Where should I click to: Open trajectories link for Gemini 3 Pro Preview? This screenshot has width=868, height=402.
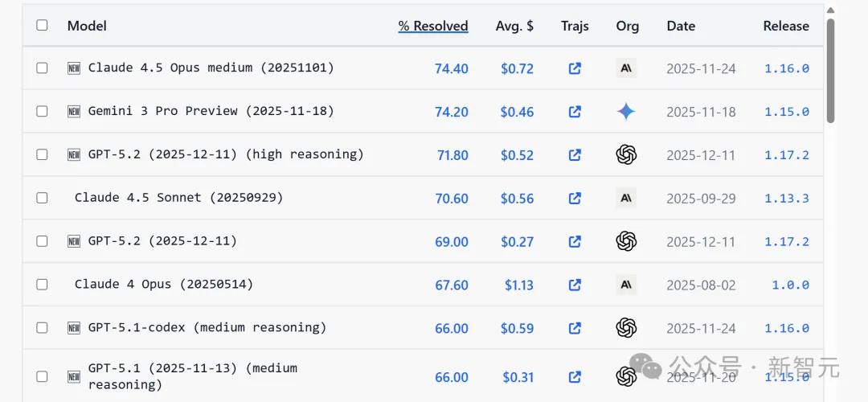575,112
